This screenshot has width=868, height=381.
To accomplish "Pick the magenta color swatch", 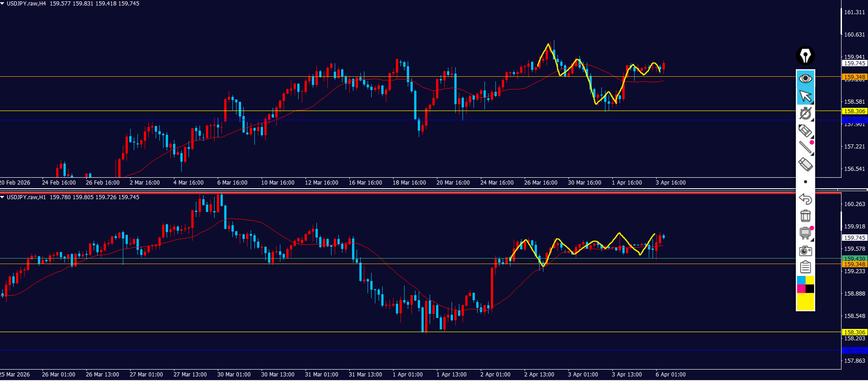I will pyautogui.click(x=801, y=289).
